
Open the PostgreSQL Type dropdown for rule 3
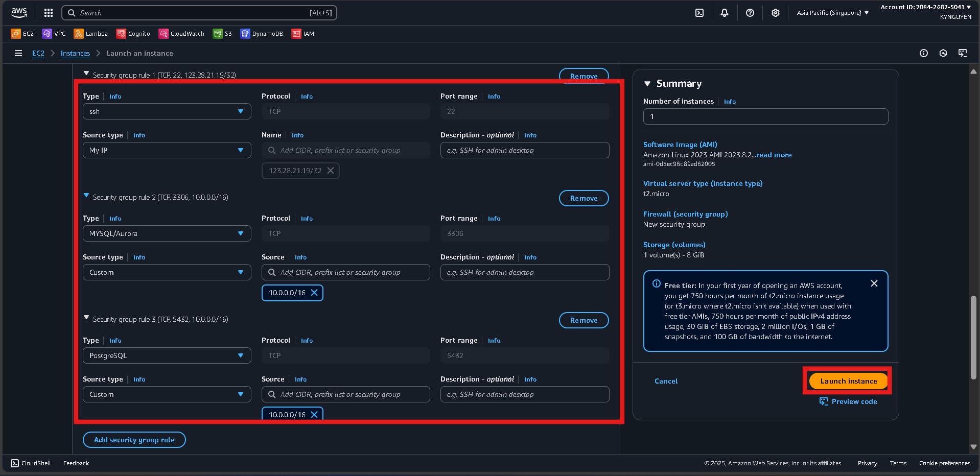pos(167,355)
